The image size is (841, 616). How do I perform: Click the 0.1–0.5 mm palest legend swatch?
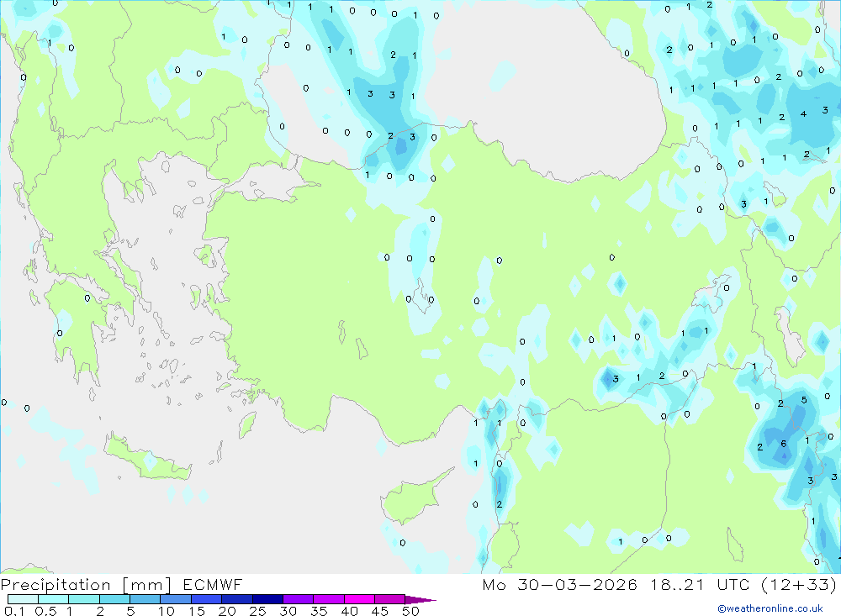(23, 599)
